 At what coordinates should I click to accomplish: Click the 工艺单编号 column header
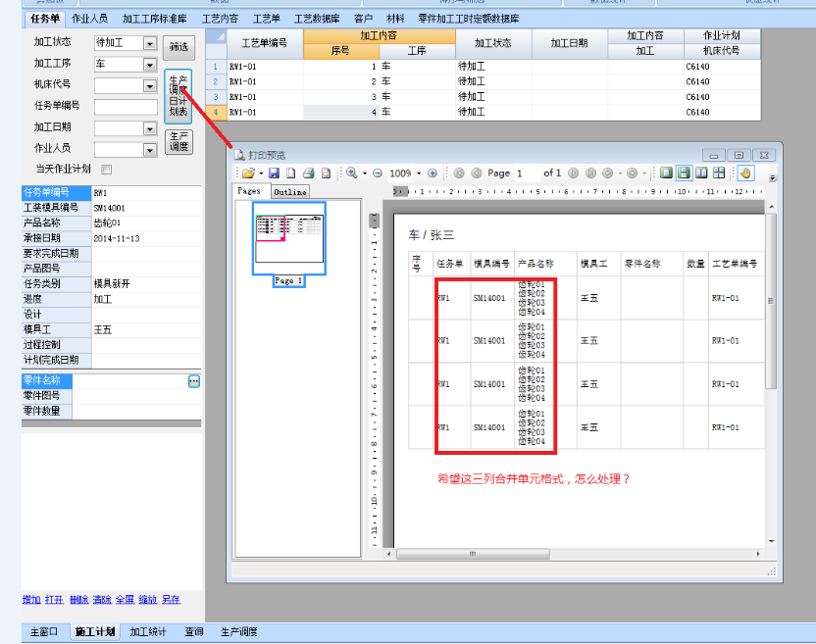pyautogui.click(x=265, y=43)
